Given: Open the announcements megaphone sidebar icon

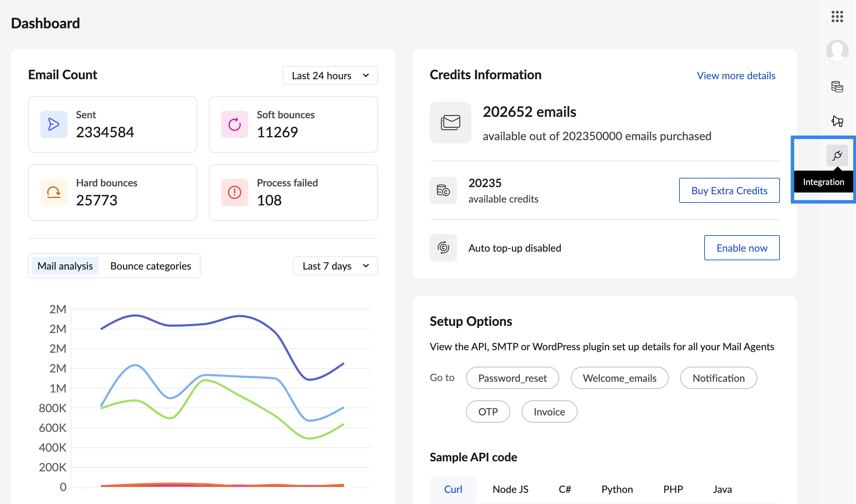Looking at the screenshot, I should 837,121.
